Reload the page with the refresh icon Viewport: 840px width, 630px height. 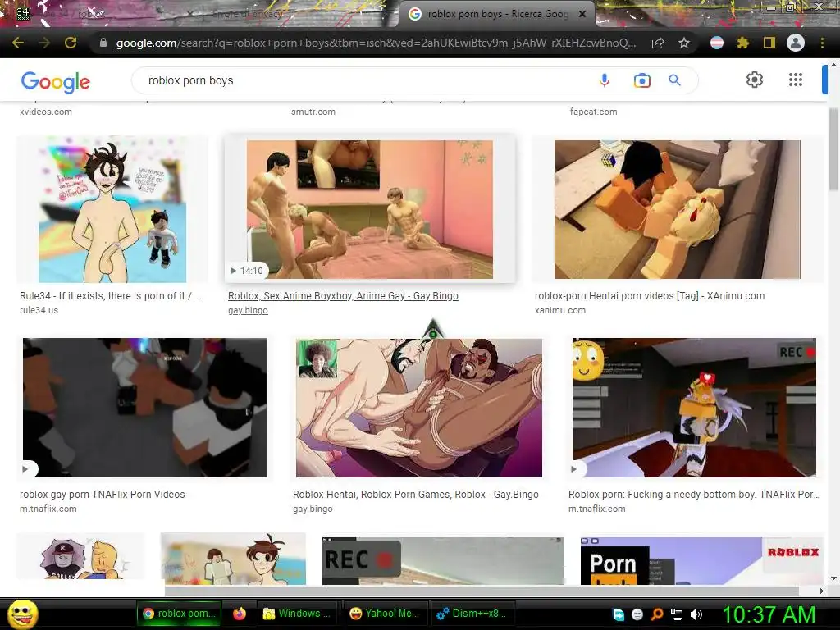71,43
